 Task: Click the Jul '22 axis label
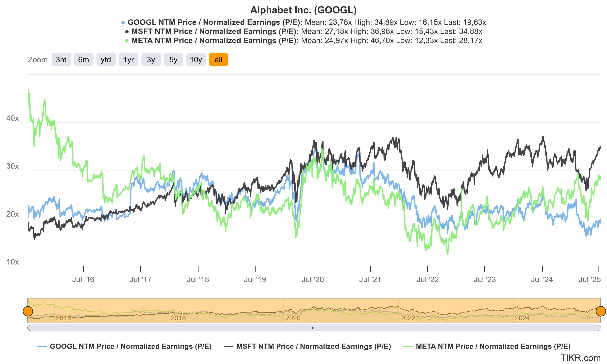coord(428,279)
